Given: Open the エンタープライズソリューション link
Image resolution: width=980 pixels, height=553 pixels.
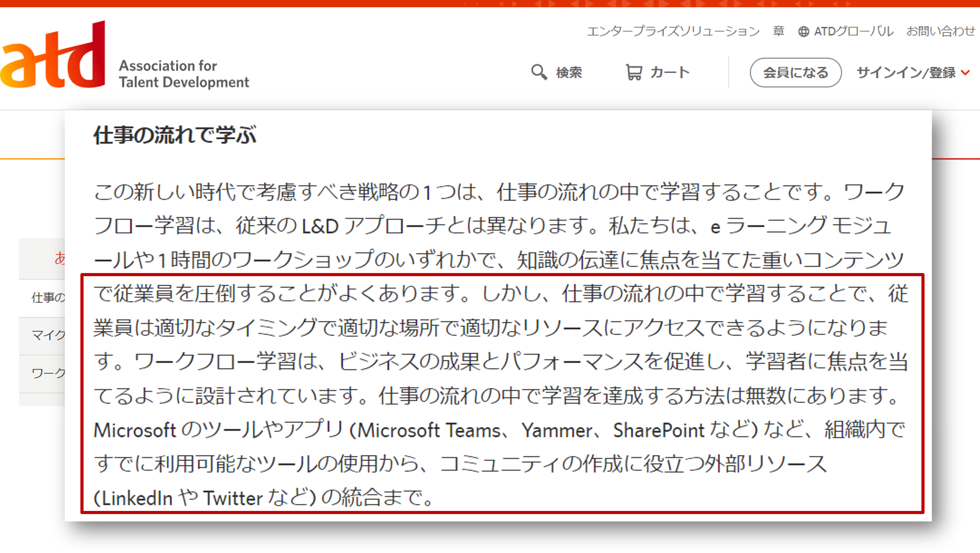Looking at the screenshot, I should point(673,31).
